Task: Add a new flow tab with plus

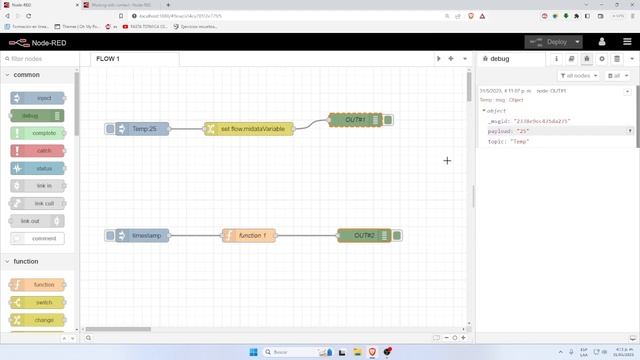Action: [x=451, y=59]
